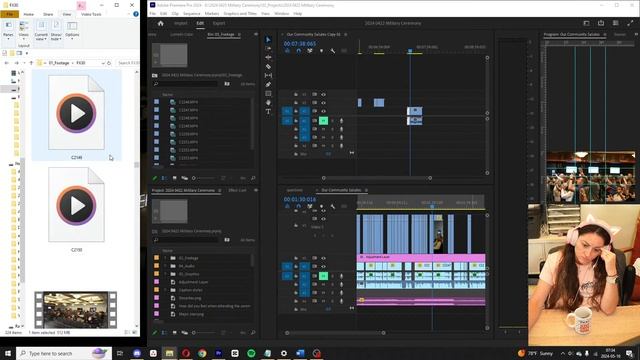Select the Hand tool
This screenshot has width=640, height=360.
click(x=268, y=102)
